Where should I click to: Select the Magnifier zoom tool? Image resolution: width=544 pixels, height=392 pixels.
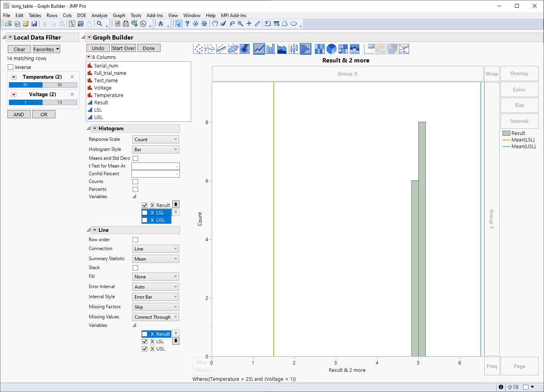coord(240,24)
